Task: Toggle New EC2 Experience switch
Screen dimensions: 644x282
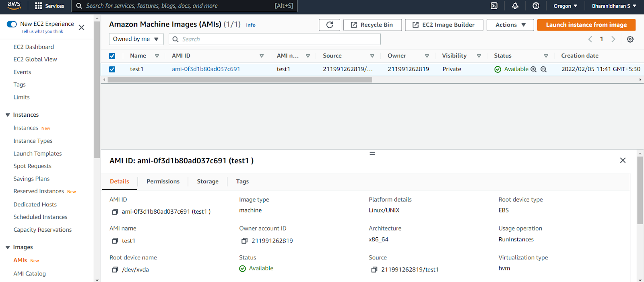Action: (12, 24)
